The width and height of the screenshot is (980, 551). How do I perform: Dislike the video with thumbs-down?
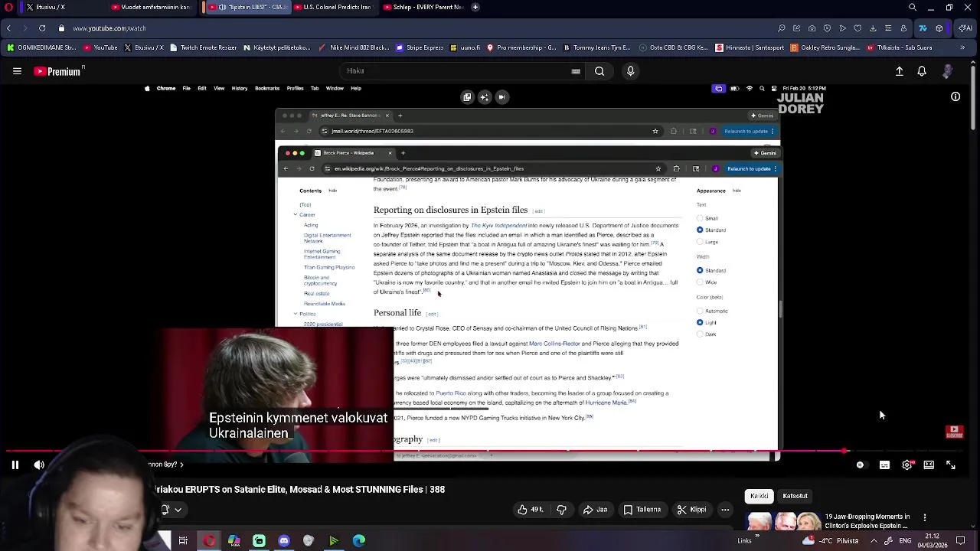(x=561, y=510)
